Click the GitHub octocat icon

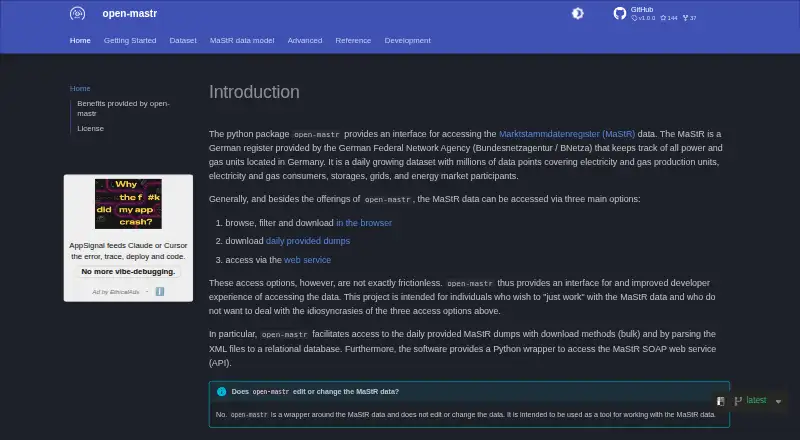[620, 13]
